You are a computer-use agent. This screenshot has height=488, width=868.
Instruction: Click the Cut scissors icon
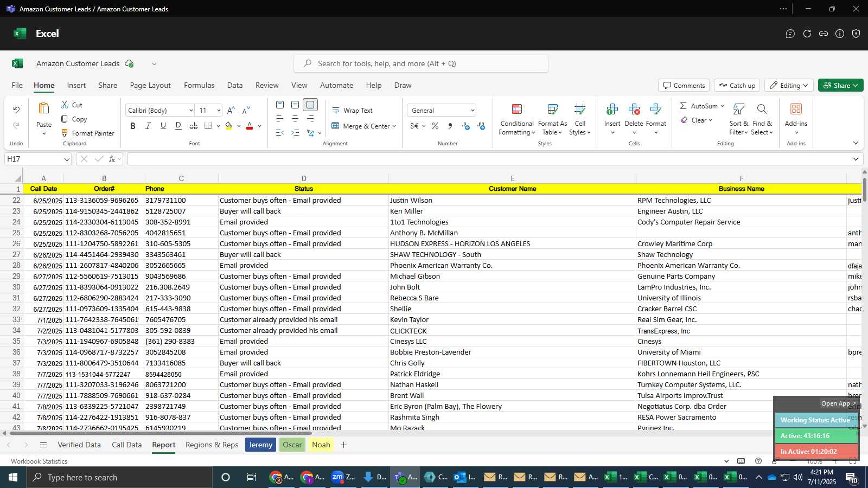pos(65,105)
